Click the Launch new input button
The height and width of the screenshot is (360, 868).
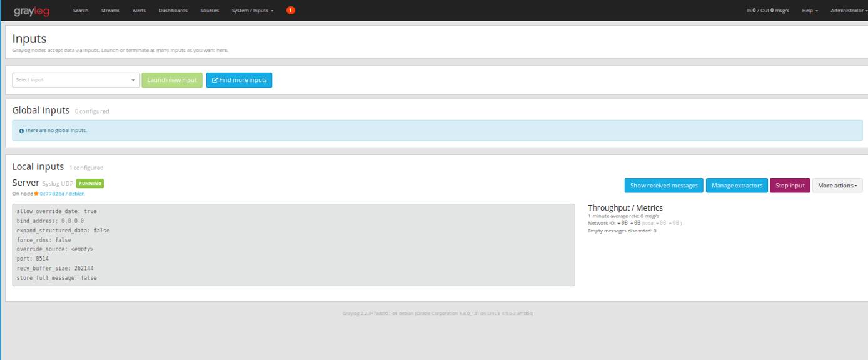(171, 79)
